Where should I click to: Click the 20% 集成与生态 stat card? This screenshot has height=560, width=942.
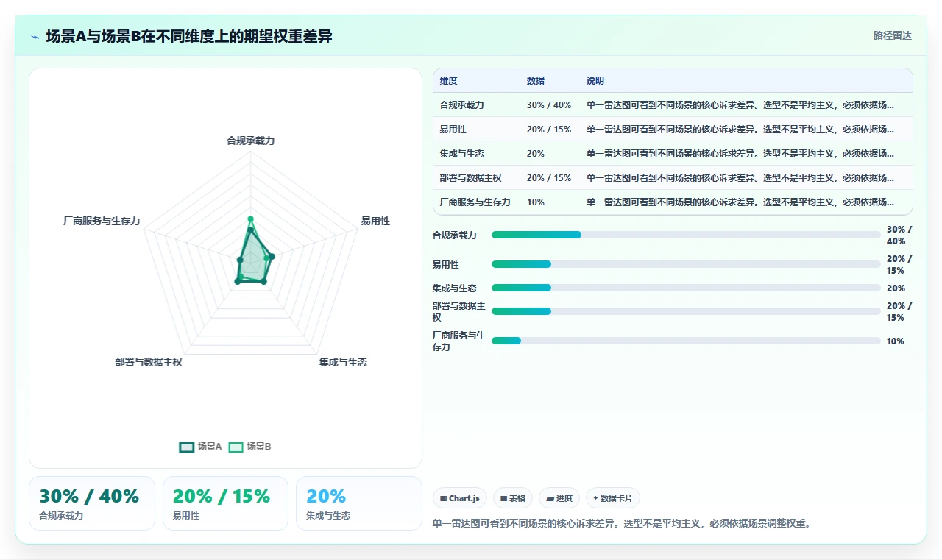coord(358,503)
